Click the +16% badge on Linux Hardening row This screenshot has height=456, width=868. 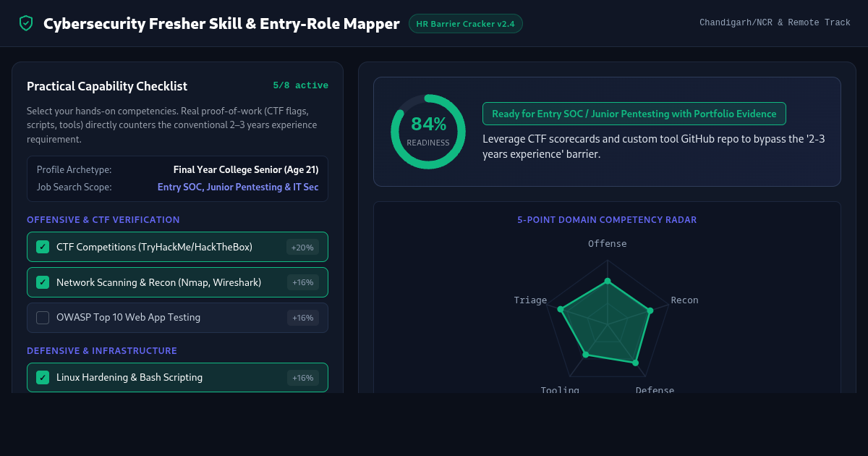tap(302, 378)
